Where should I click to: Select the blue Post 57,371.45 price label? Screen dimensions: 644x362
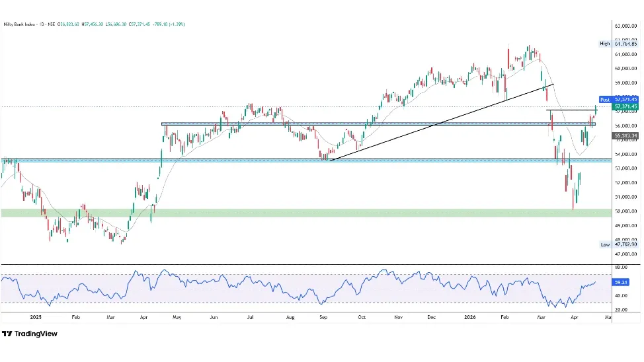618,100
